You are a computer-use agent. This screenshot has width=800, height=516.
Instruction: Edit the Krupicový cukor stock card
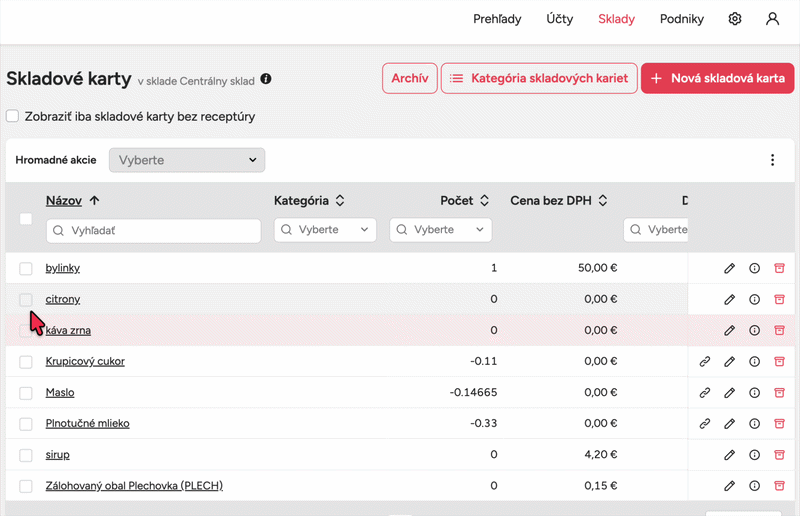(730, 362)
